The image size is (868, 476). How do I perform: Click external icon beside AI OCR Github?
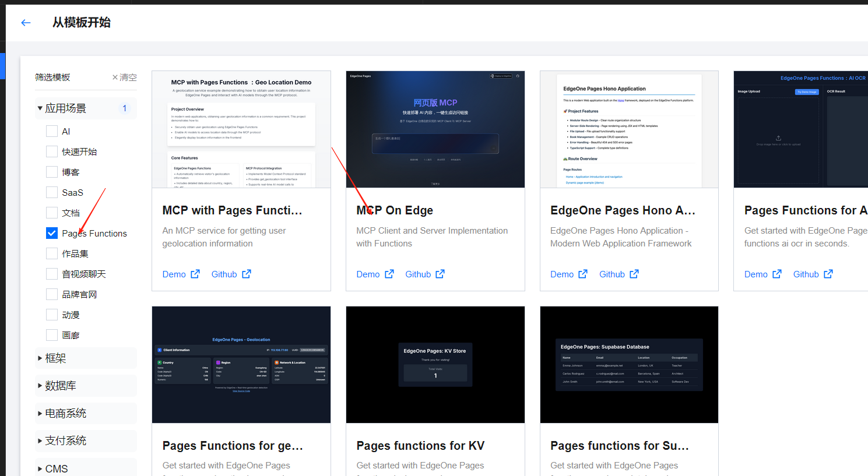(x=828, y=274)
